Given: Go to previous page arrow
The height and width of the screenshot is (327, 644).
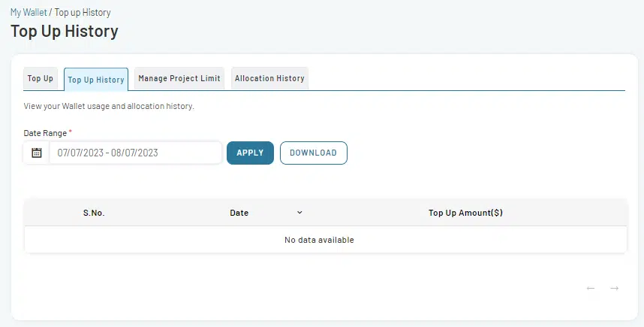Looking at the screenshot, I should pyautogui.click(x=591, y=288).
